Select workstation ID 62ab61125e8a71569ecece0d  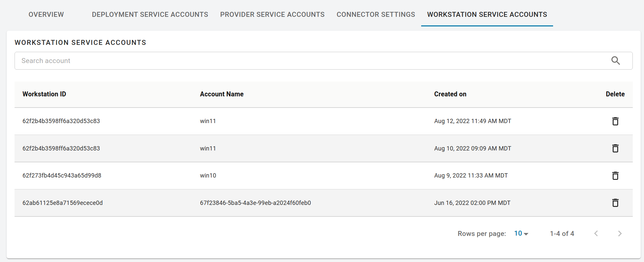pyautogui.click(x=62, y=203)
